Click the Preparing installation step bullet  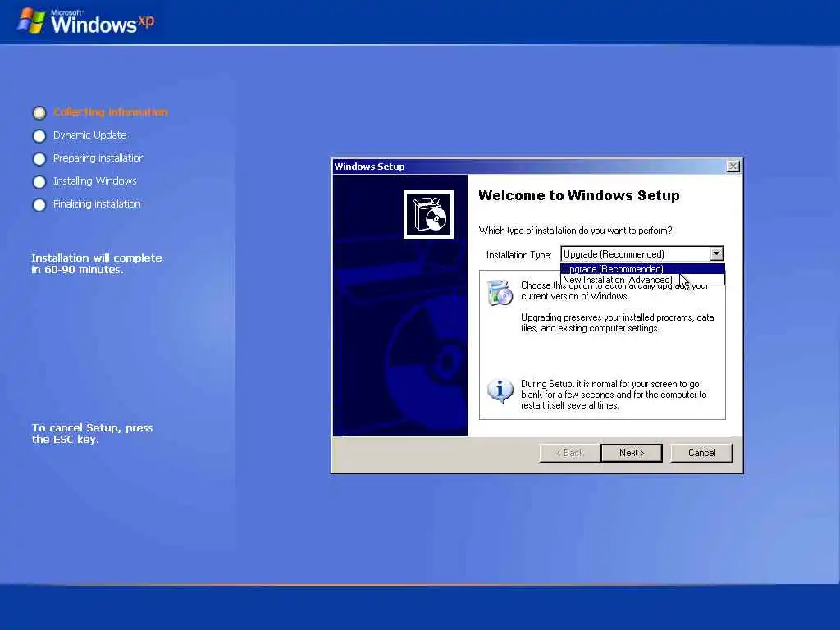point(39,159)
